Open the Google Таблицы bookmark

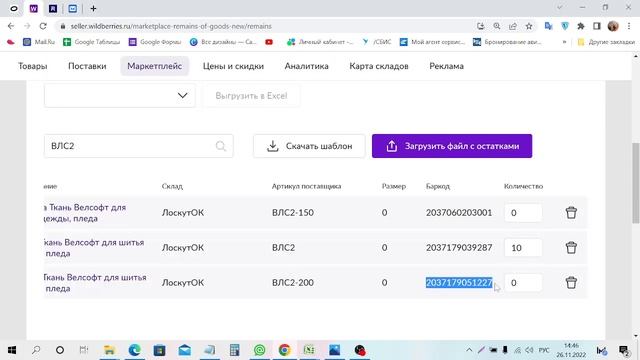click(x=92, y=42)
